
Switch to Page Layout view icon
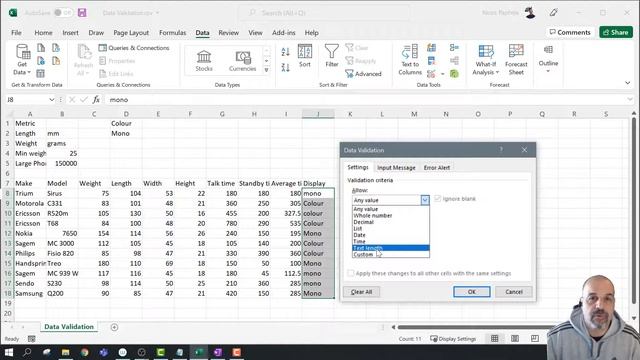(x=515, y=338)
